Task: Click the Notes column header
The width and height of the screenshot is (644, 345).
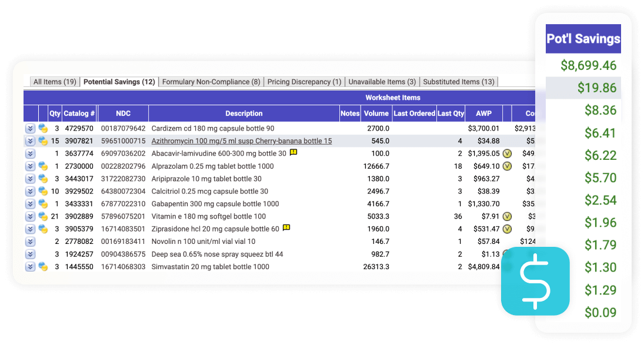Action: pyautogui.click(x=350, y=113)
